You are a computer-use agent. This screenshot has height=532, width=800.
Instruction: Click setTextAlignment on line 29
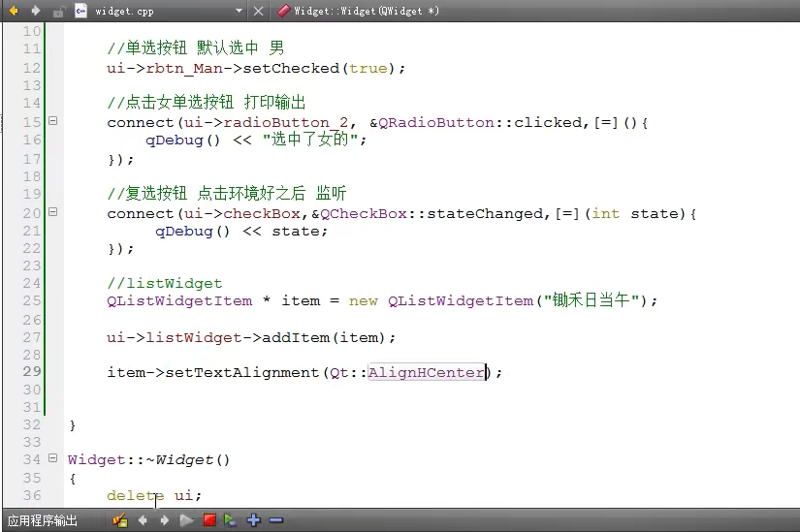(x=242, y=373)
